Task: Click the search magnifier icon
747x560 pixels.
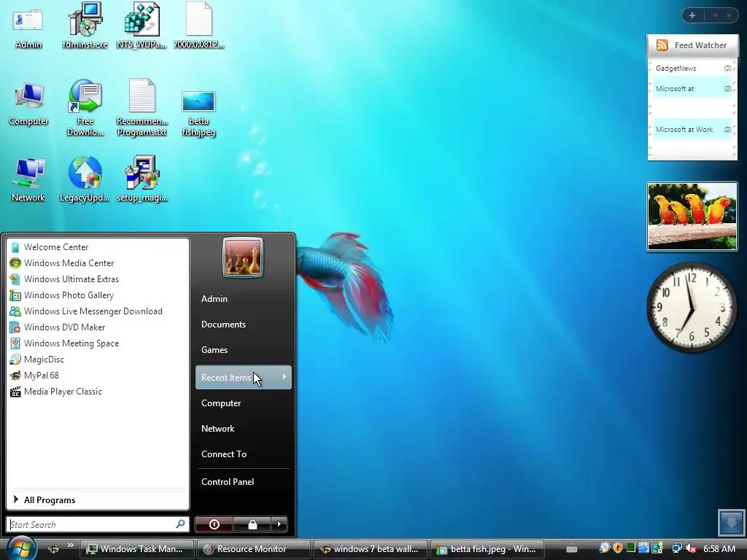Action: coord(181,524)
